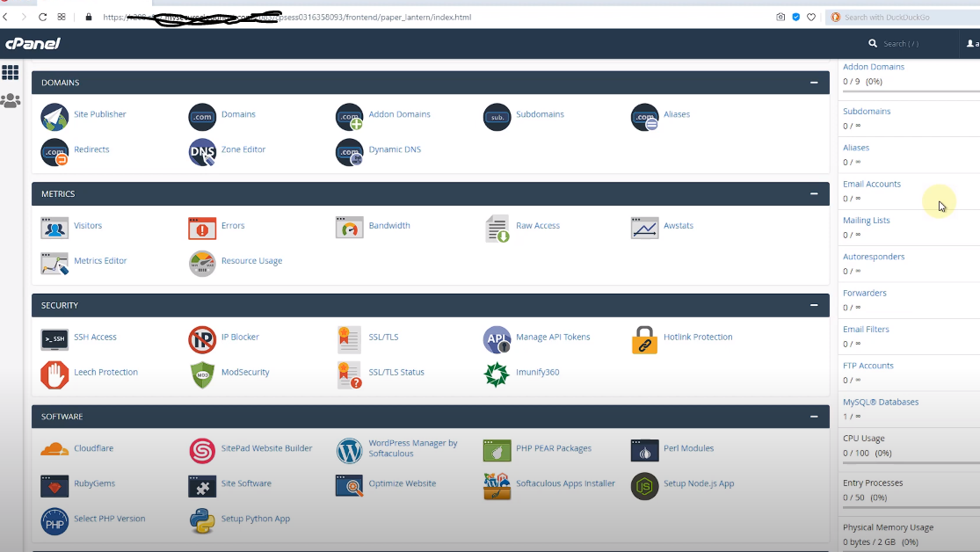
Task: Collapse the METRICS section
Action: coord(814,193)
